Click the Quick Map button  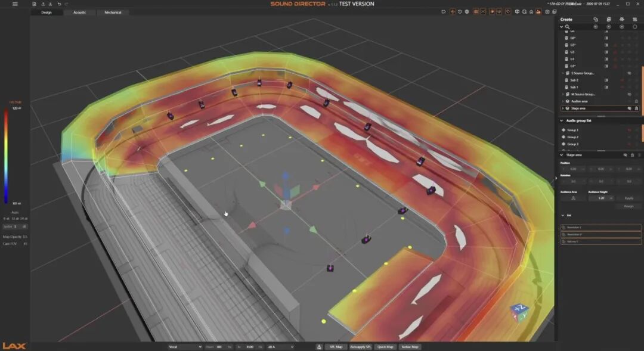tap(385, 347)
